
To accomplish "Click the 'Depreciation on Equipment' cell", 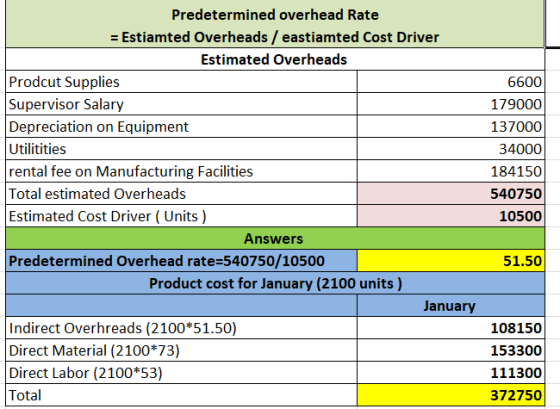I will point(181,126).
